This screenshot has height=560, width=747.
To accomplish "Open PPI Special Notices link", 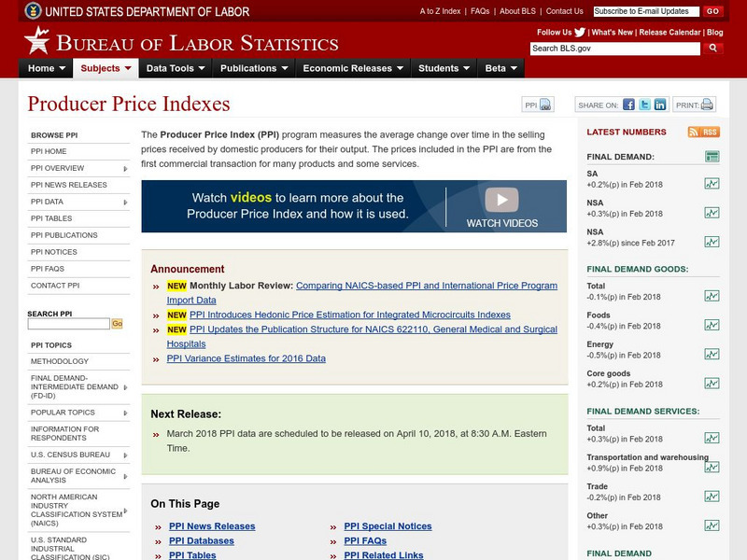I will (388, 526).
